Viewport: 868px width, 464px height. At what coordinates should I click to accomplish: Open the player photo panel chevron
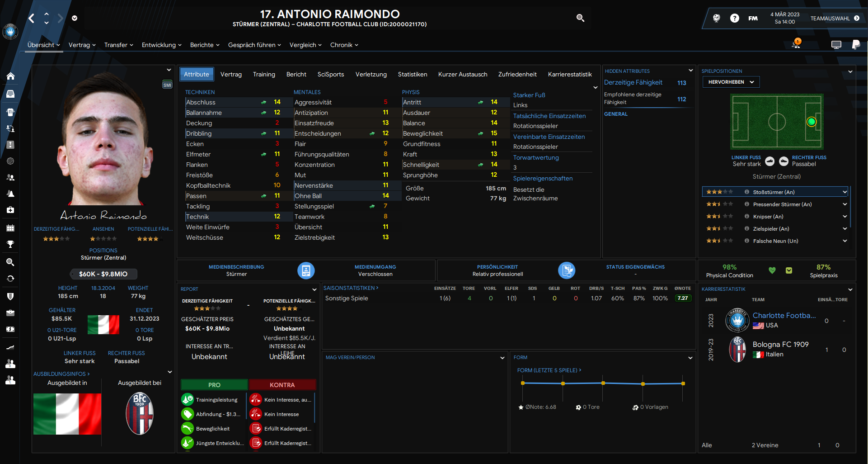[169, 70]
